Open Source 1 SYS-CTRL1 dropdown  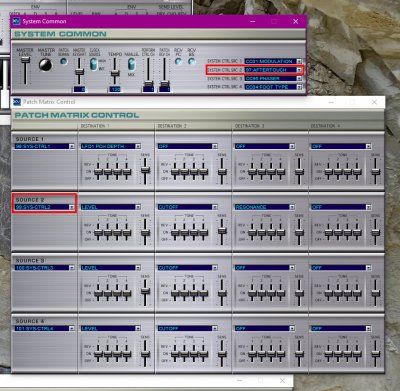pos(44,146)
